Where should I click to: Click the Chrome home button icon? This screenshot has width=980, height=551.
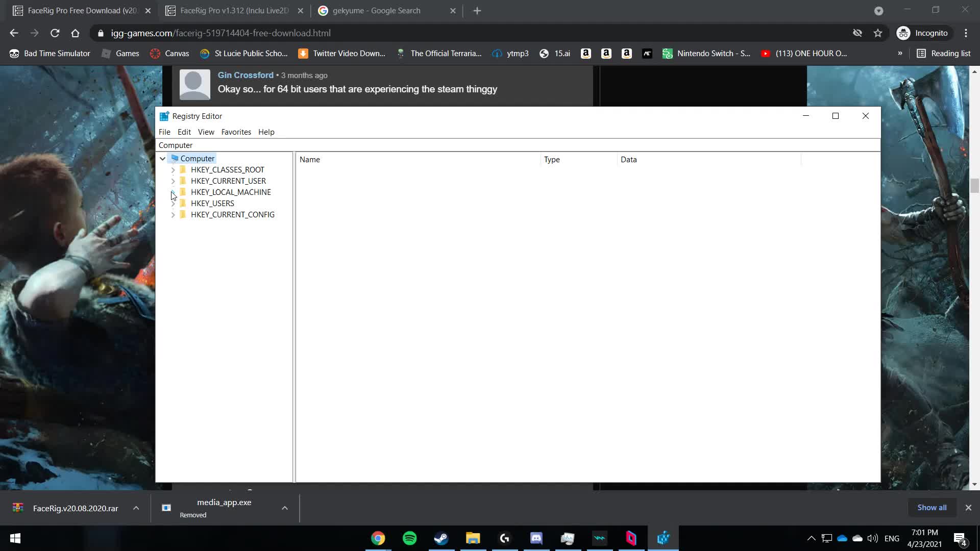coord(75,33)
